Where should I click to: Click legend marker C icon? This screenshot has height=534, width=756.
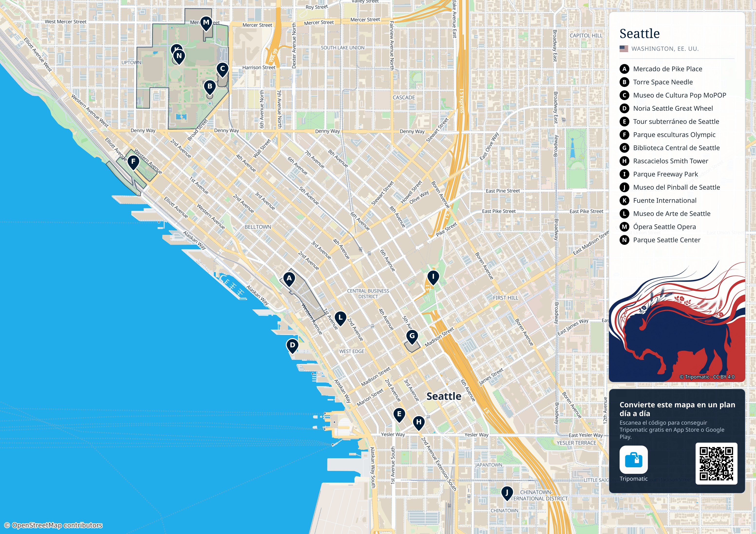click(624, 95)
